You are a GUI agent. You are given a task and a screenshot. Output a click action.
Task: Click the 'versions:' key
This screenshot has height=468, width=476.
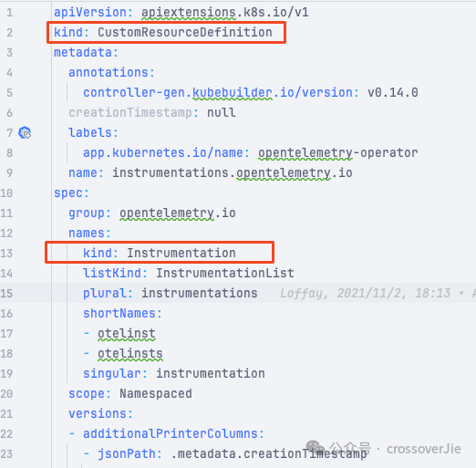(x=100, y=413)
